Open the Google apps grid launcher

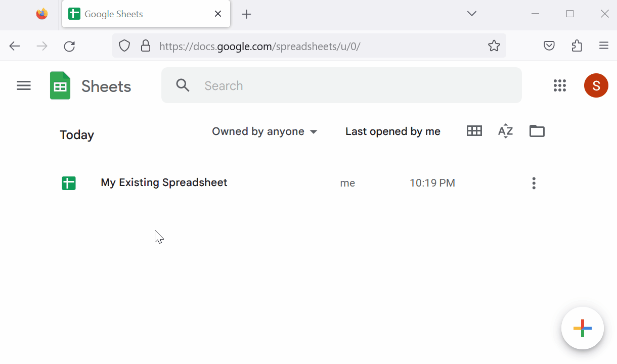(560, 85)
